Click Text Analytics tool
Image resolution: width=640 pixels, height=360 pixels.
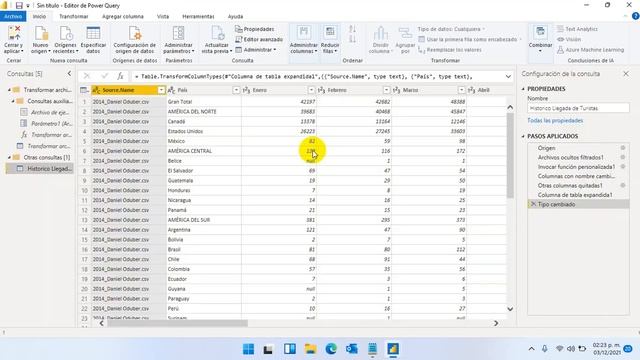tap(577, 29)
